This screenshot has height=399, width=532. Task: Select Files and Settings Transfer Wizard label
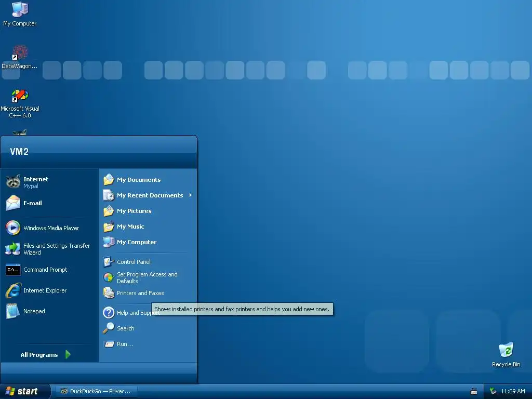point(57,249)
